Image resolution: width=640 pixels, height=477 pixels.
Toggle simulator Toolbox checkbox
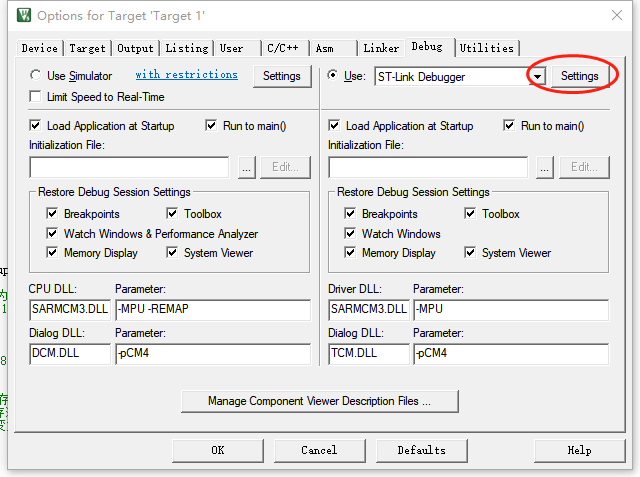[x=172, y=213]
